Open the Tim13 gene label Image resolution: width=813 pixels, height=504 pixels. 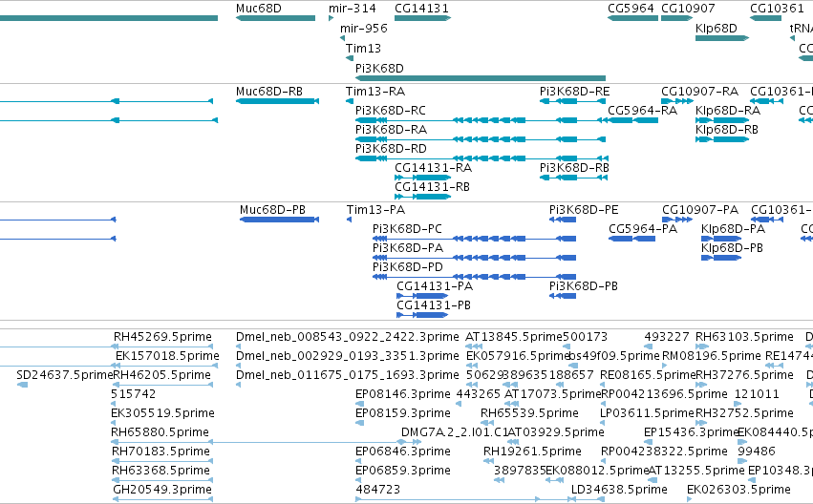tap(363, 49)
